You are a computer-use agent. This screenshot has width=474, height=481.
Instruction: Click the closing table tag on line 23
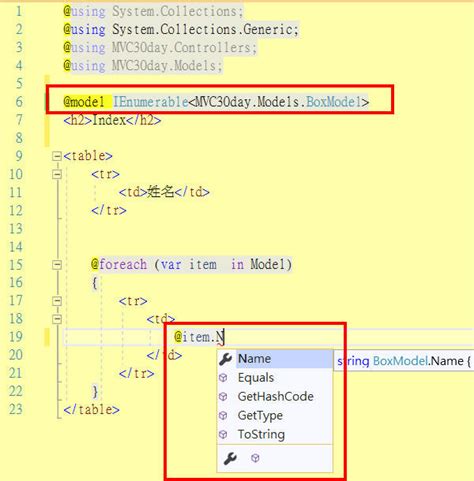click(91, 409)
